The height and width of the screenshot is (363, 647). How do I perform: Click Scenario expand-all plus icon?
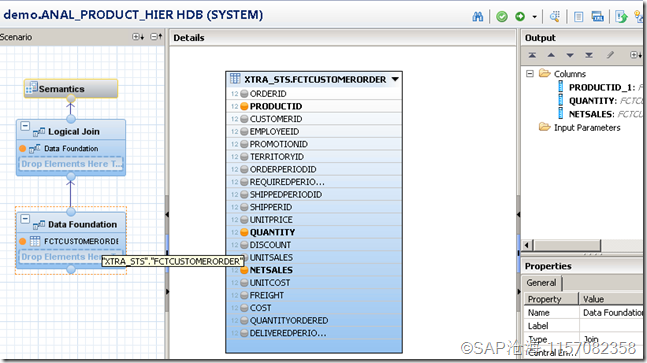point(138,37)
